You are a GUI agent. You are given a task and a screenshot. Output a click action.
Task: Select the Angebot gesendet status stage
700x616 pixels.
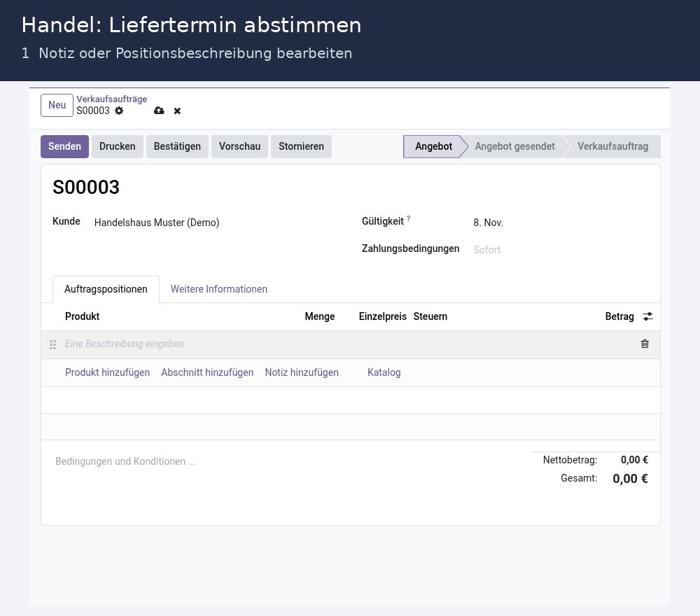click(x=514, y=146)
